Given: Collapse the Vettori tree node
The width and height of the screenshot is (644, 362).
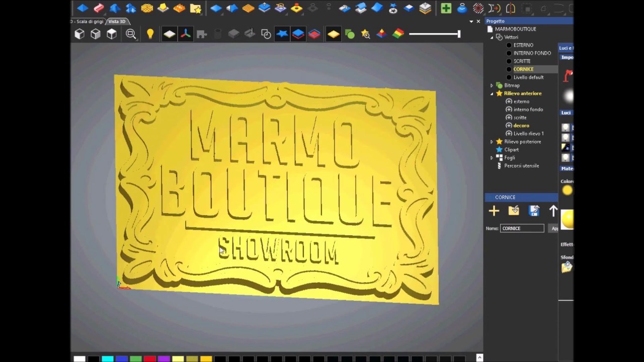Looking at the screenshot, I should tap(492, 37).
